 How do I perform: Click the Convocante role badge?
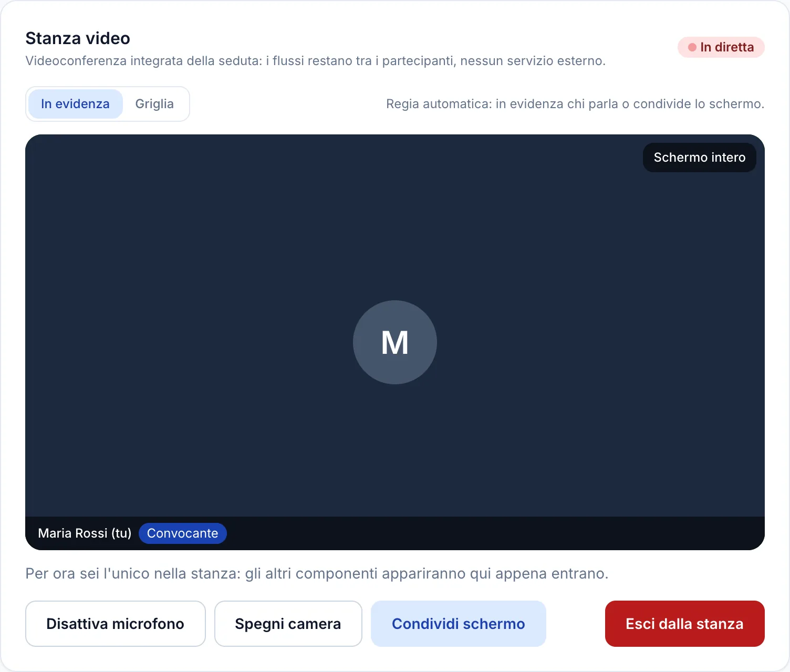pyautogui.click(x=182, y=533)
